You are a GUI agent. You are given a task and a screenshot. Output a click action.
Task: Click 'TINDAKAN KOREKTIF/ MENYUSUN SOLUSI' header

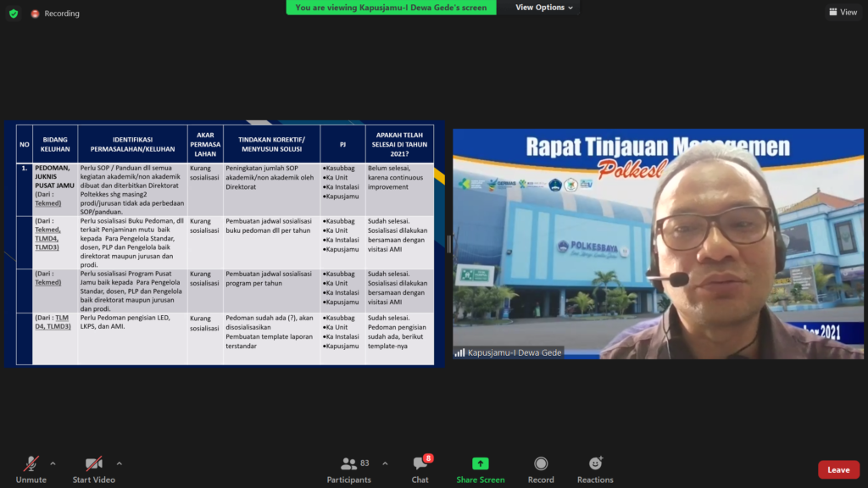[x=271, y=144]
